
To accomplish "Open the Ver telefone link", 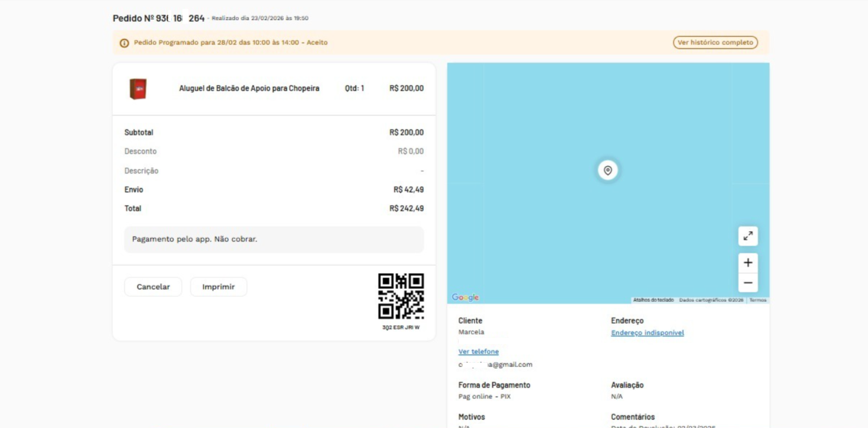I will click(x=478, y=351).
